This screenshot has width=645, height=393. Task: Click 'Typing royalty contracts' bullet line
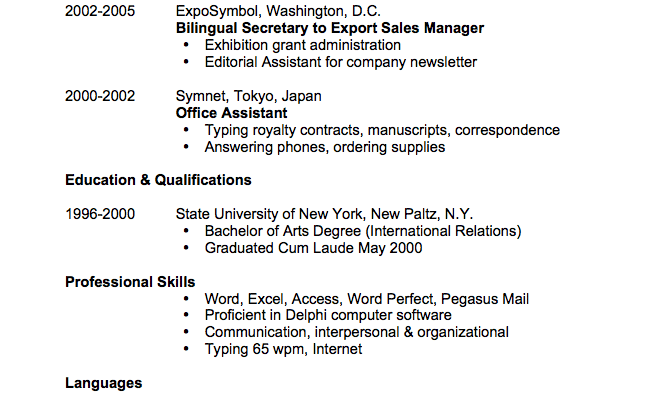[x=382, y=130]
